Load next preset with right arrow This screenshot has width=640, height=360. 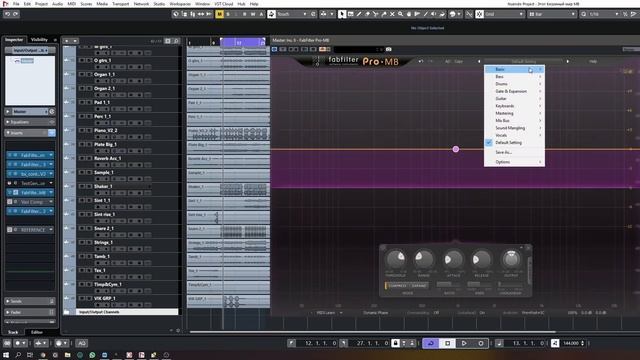point(567,61)
